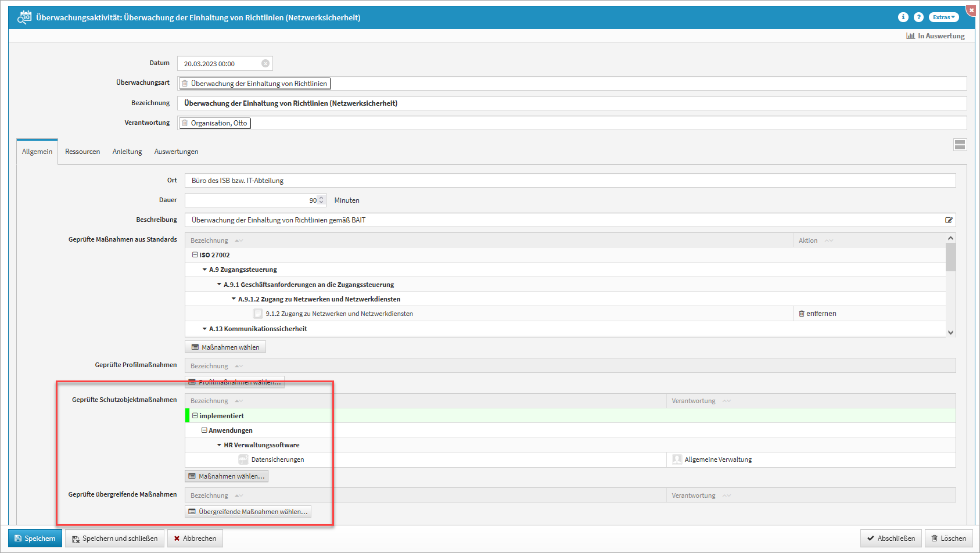Open the help question mark icon
Viewport: 980px width, 553px height.
(918, 17)
